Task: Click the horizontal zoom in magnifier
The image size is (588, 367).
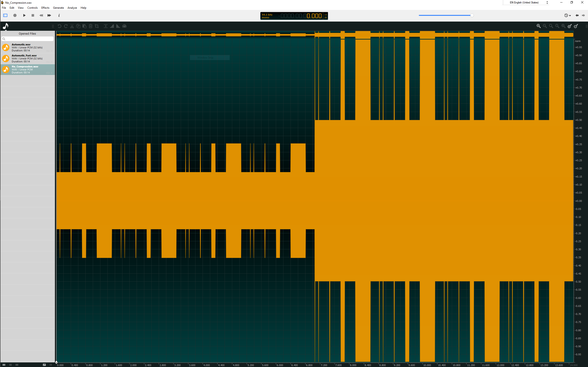Action: point(538,26)
